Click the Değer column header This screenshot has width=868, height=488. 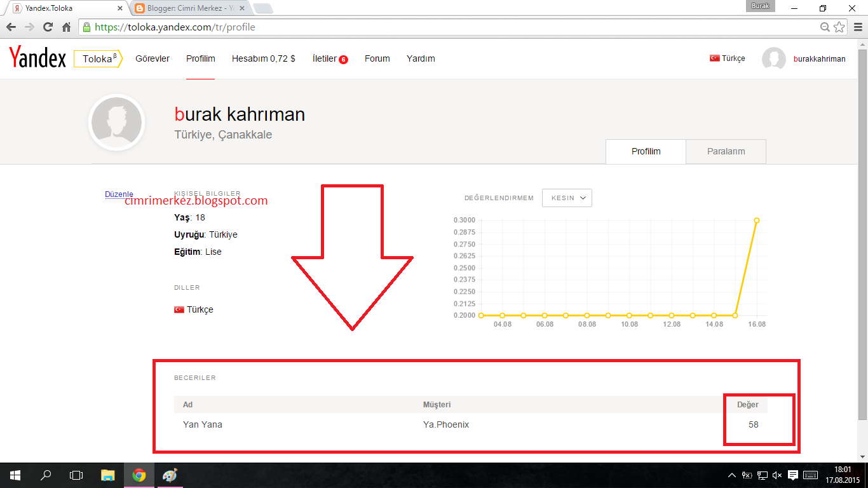tap(748, 405)
